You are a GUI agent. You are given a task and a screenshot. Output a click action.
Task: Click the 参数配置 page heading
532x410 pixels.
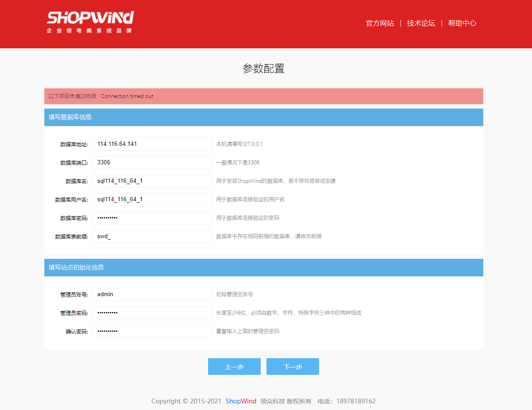coord(264,69)
